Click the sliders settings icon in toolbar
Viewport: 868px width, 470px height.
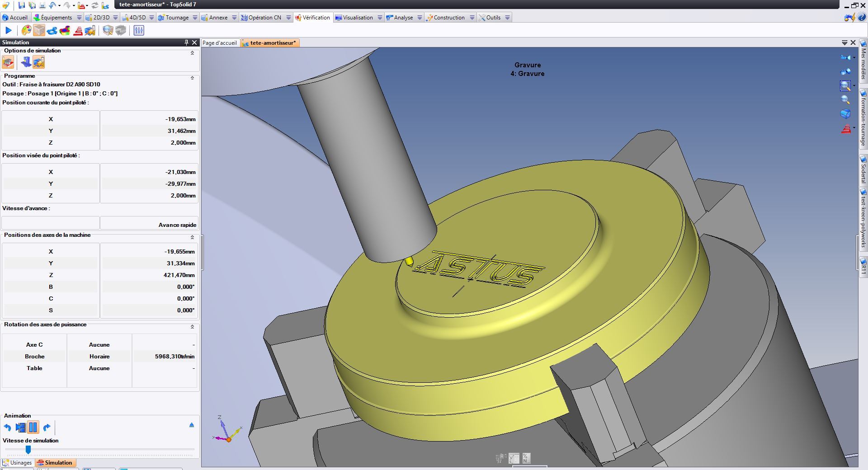point(139,30)
